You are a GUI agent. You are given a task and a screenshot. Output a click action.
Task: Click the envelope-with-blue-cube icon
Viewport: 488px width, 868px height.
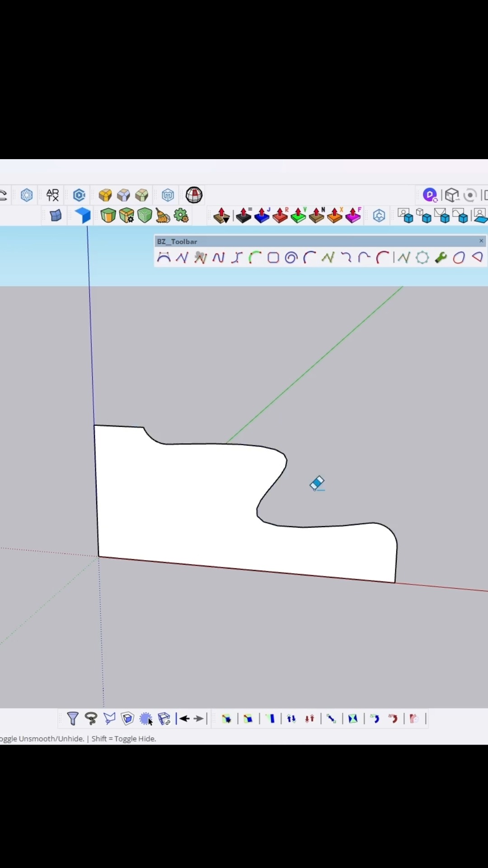click(441, 216)
